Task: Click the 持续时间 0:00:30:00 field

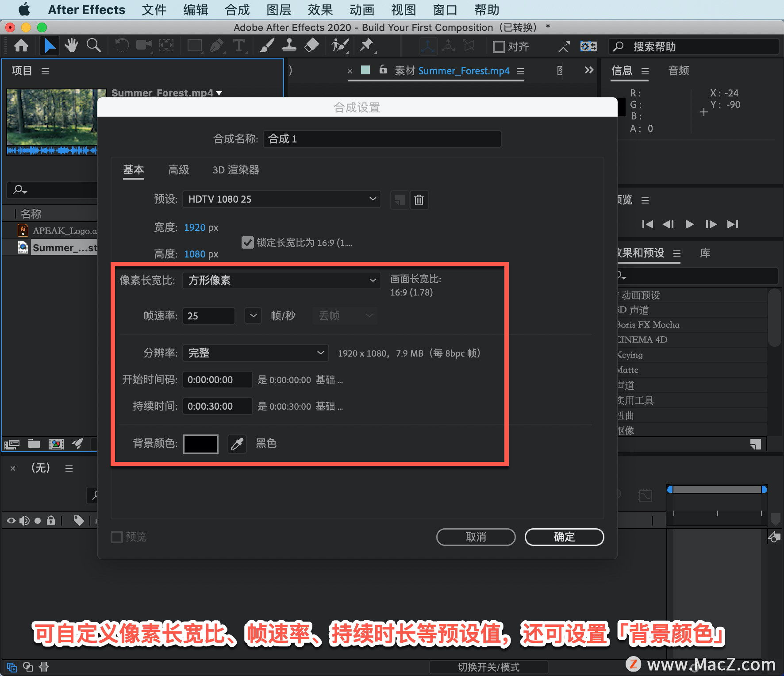Action: pyautogui.click(x=217, y=406)
